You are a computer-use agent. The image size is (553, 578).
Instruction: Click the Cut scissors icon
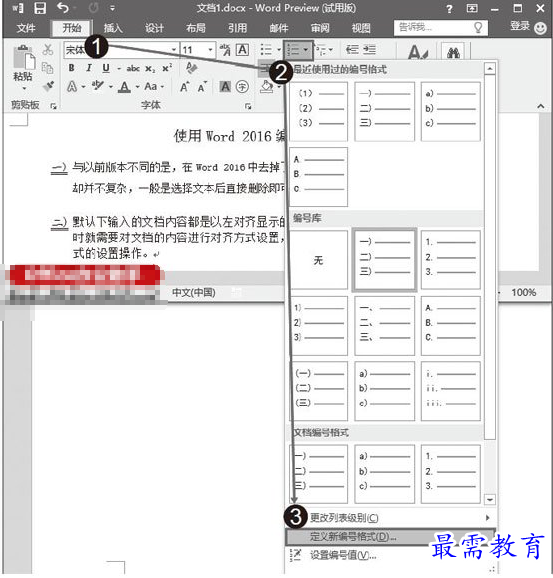(48, 50)
